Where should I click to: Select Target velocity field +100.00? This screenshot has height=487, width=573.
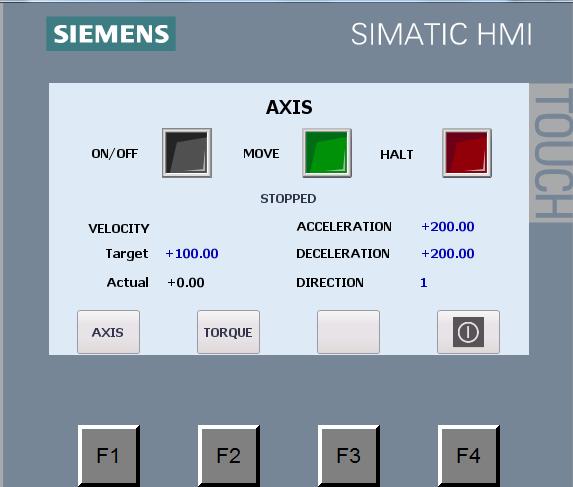tap(192, 254)
